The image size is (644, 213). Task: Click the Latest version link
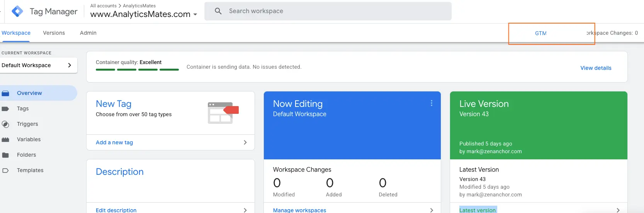[x=477, y=210]
